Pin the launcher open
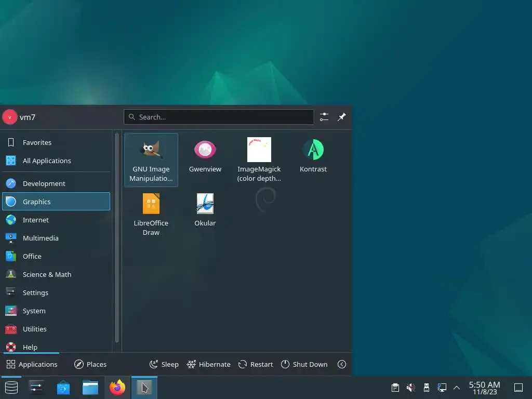 pos(342,117)
